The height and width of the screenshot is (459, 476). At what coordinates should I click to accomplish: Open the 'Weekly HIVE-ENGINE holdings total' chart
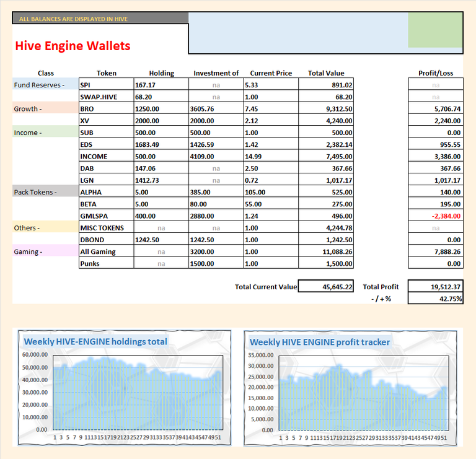[125, 388]
